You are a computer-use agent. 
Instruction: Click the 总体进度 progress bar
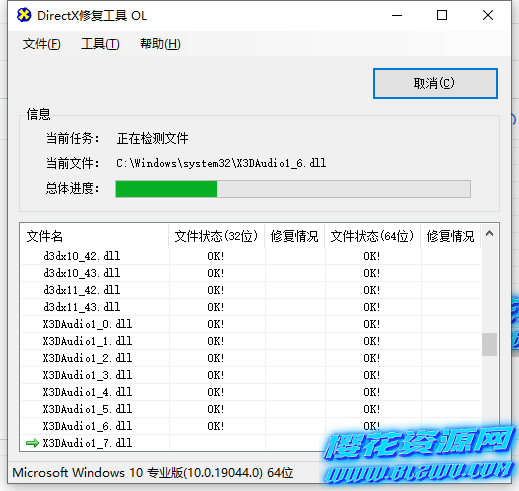coord(293,189)
